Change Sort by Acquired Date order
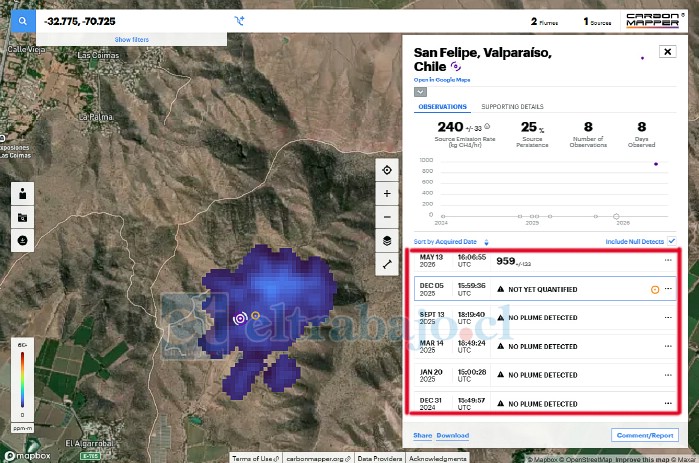The width and height of the screenshot is (699, 463). [x=451, y=242]
